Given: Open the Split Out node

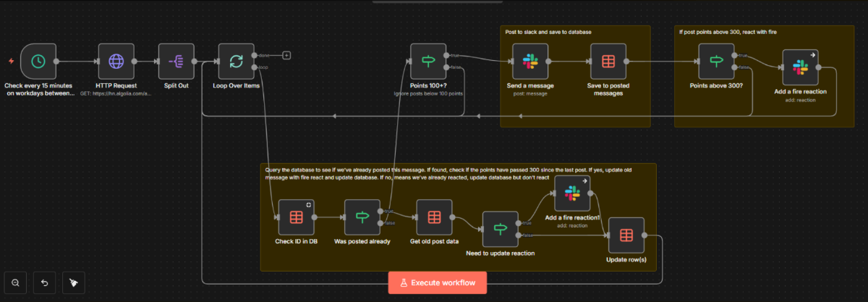Looking at the screenshot, I should point(176,62).
